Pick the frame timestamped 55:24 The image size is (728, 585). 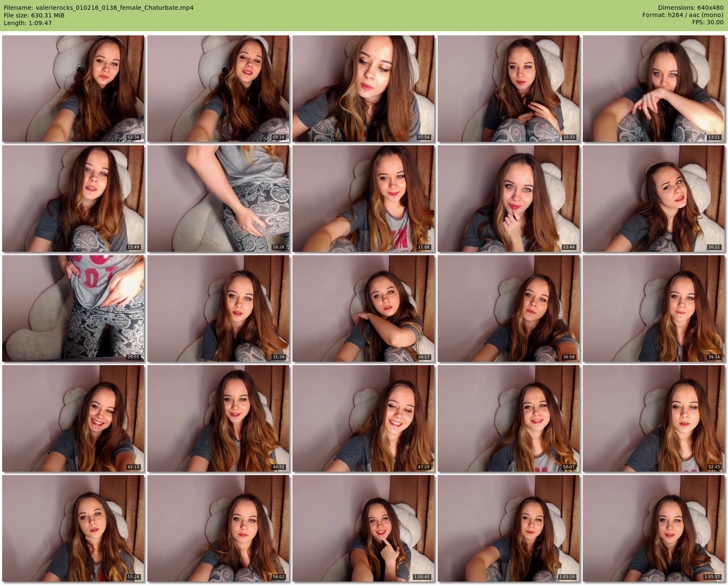(73, 528)
